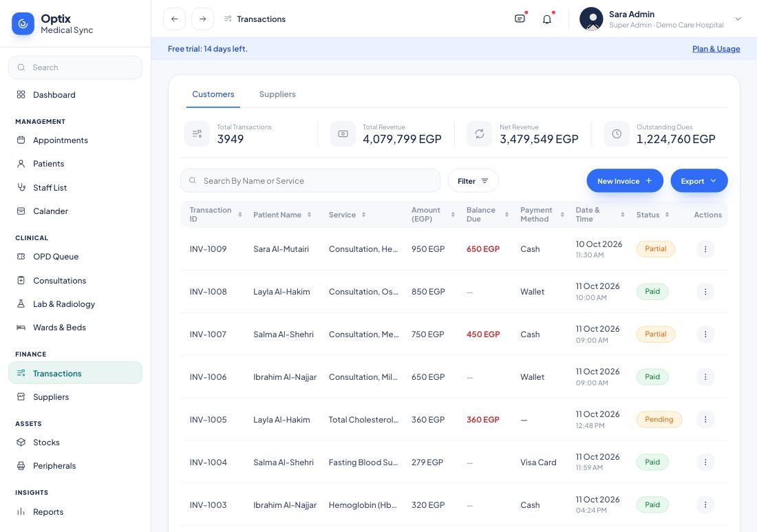
Task: Click the Free trial 14 days left notice
Action: [x=208, y=49]
